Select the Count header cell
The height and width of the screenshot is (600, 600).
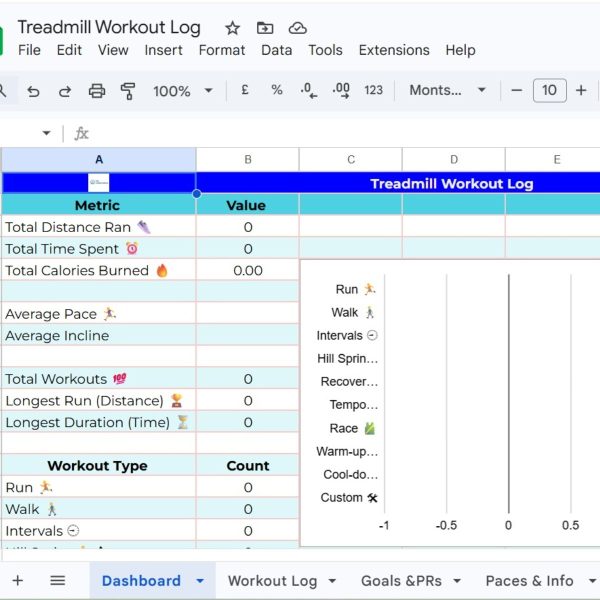[248, 466]
